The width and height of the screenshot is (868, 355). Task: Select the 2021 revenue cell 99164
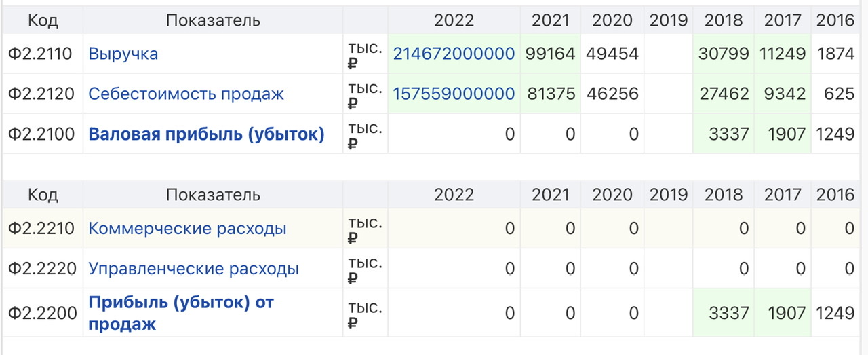551,54
